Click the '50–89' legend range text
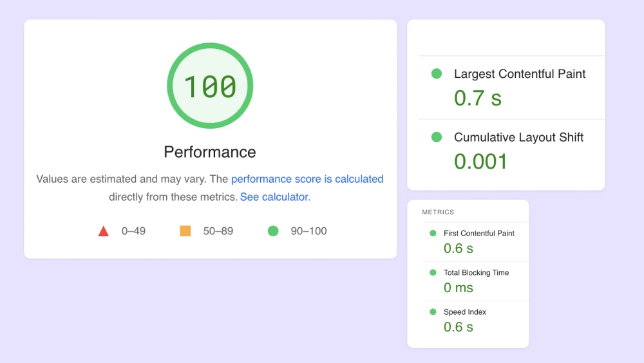The height and width of the screenshot is (363, 644). pos(218,231)
